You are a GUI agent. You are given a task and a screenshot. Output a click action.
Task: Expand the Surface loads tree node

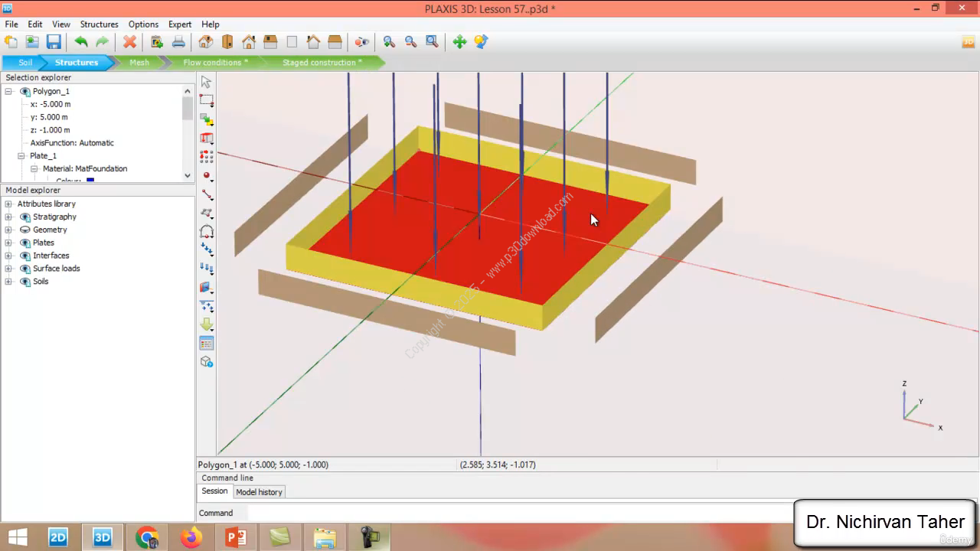[x=8, y=269]
